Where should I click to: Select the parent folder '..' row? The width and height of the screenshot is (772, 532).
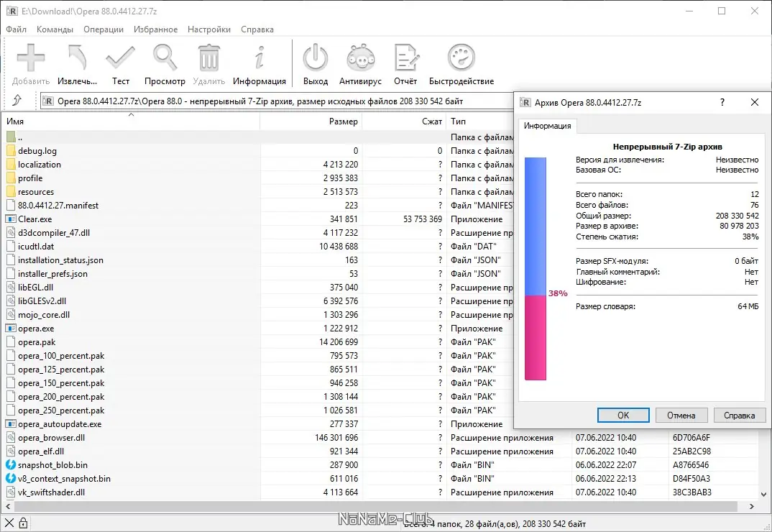tap(259, 137)
